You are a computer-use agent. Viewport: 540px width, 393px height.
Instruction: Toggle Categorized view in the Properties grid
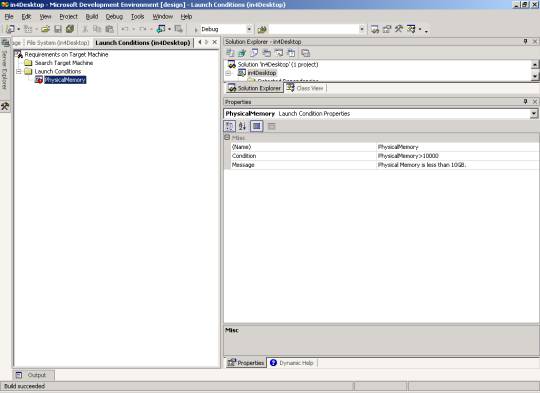[229, 126]
